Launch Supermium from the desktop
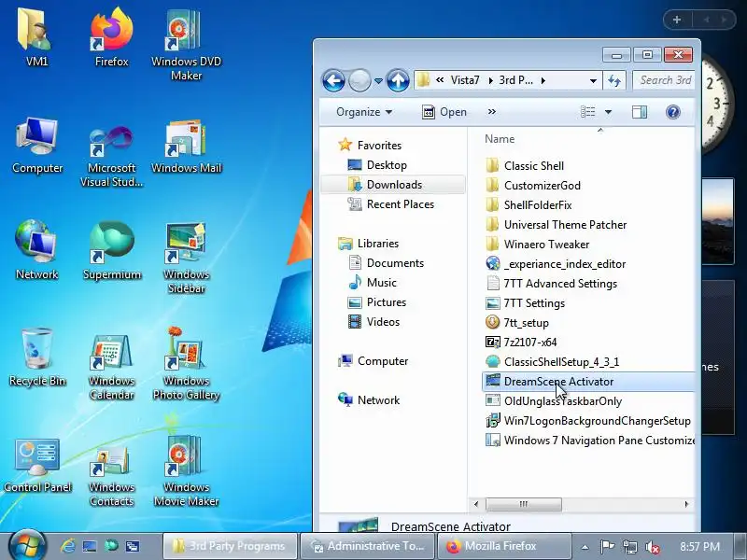The image size is (747, 560). click(x=111, y=250)
